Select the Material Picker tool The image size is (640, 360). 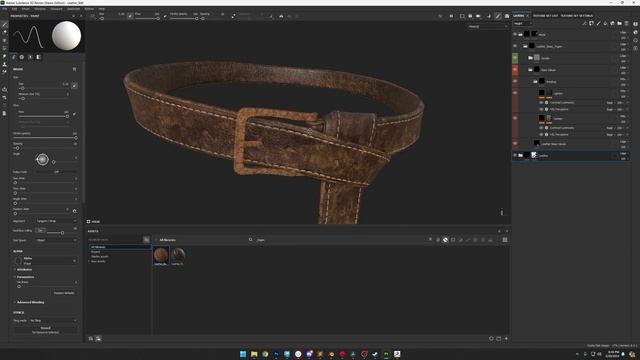(x=4, y=72)
